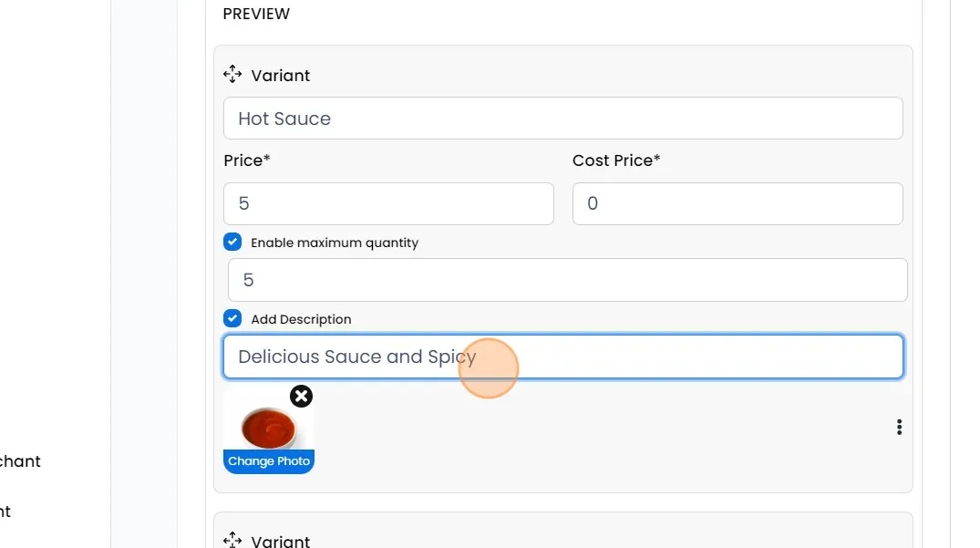This screenshot has height=548, width=980.
Task: Click the Cost Price input showing 0
Action: (x=737, y=203)
